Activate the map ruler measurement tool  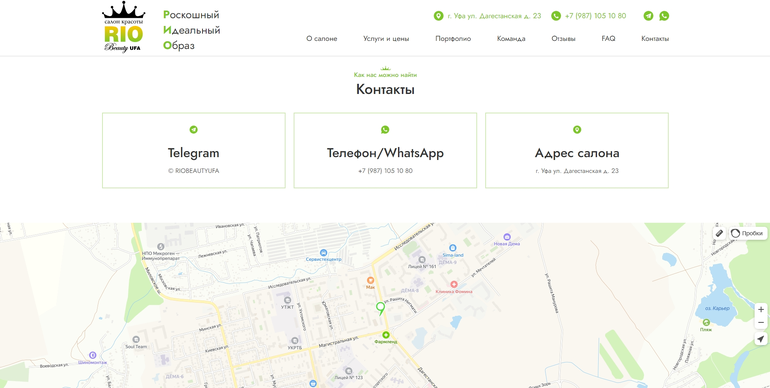[719, 233]
